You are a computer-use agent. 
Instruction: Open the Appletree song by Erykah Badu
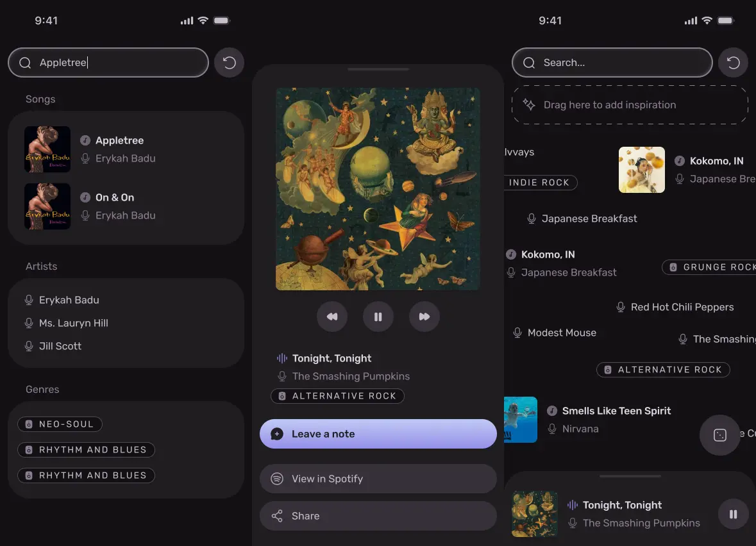[119, 149]
